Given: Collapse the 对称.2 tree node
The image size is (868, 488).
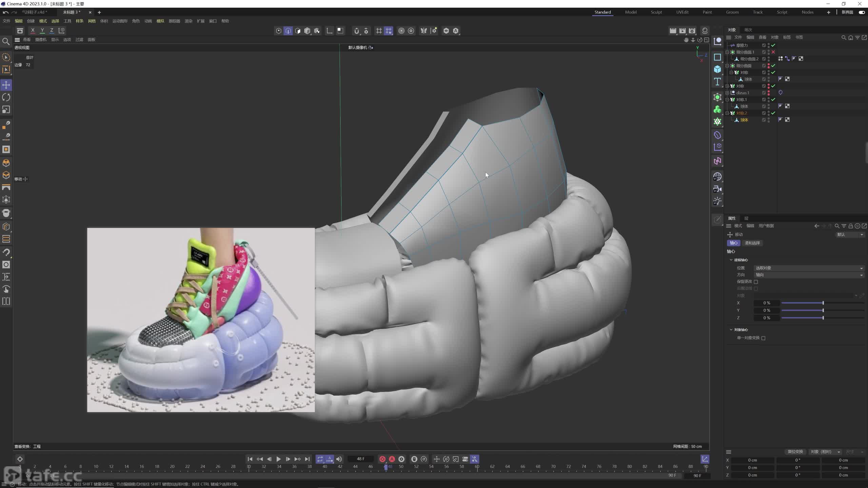Looking at the screenshot, I should pos(727,113).
